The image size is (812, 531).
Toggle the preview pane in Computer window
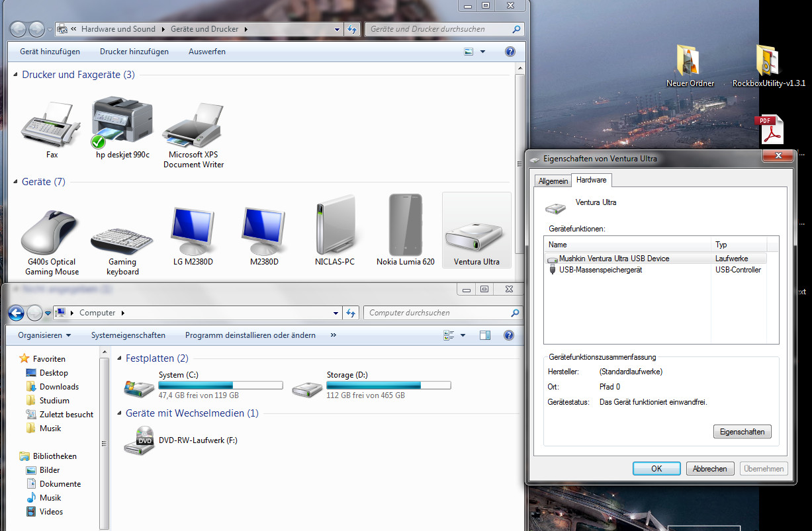pos(485,335)
